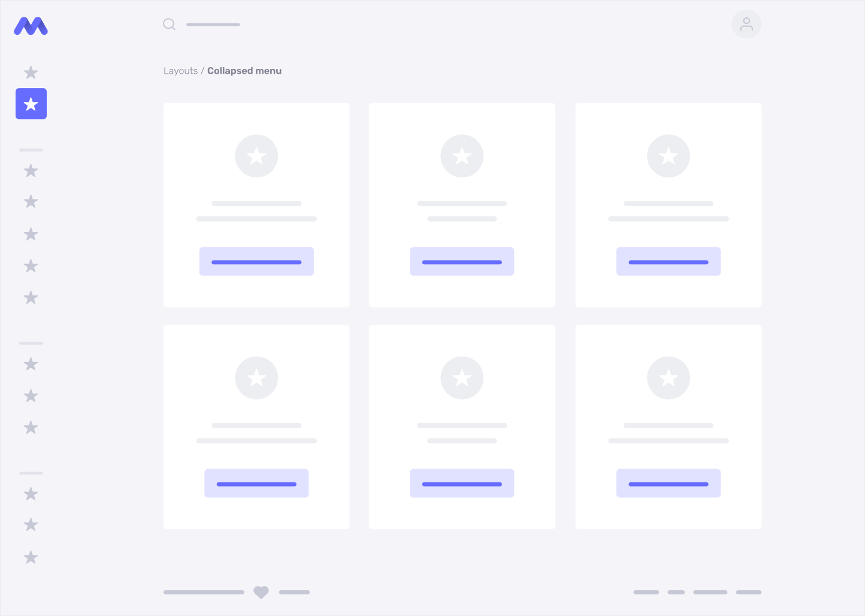The height and width of the screenshot is (616, 865).
Task: Click the purple M logo
Action: pos(30,26)
